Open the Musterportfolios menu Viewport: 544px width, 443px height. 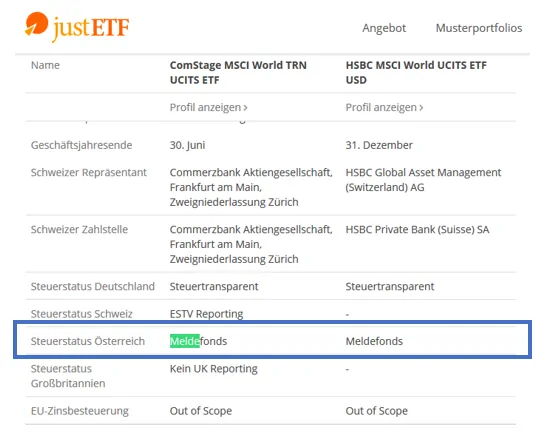point(479,28)
